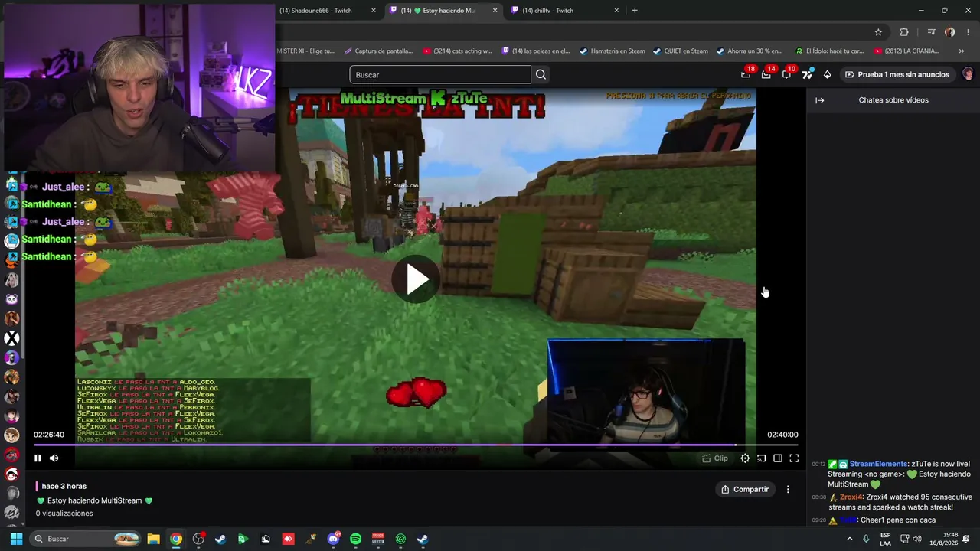The image size is (980, 551).
Task: Close the chilltv - Twitch tab
Action: pyautogui.click(x=616, y=11)
